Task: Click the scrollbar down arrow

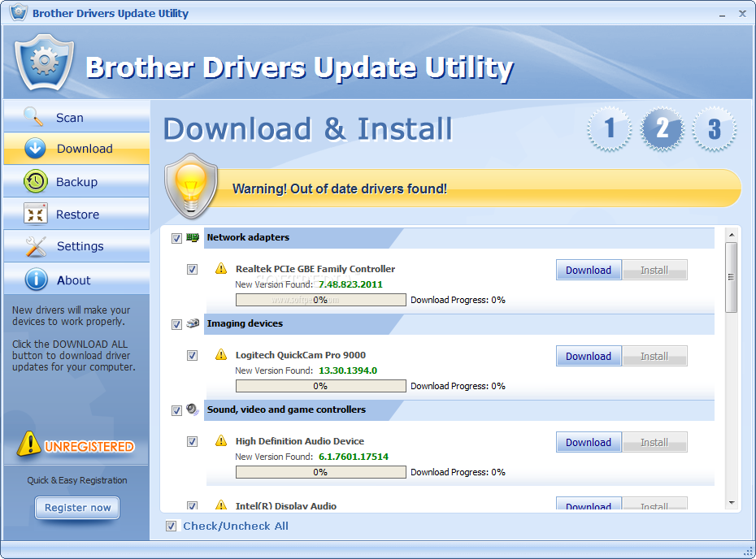Action: pyautogui.click(x=732, y=503)
